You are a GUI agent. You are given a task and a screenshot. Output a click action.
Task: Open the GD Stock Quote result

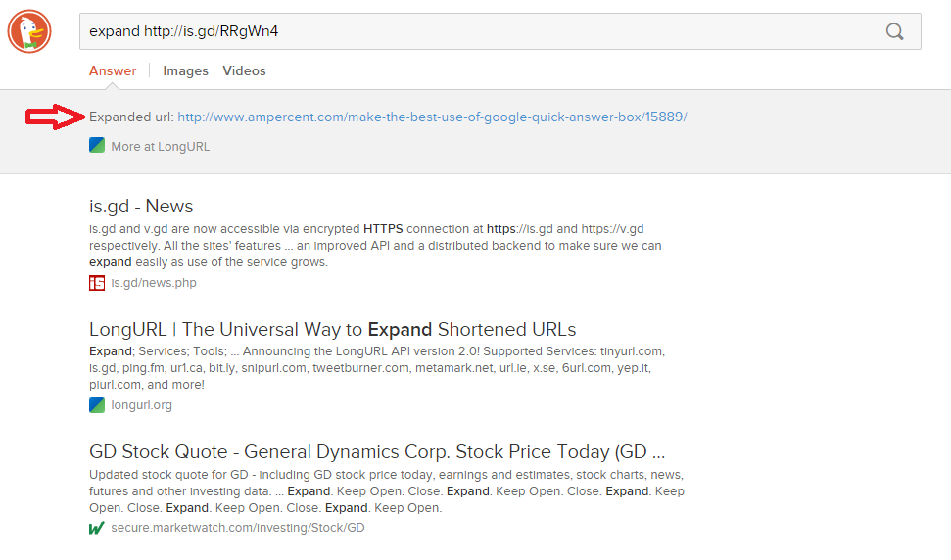click(x=377, y=452)
